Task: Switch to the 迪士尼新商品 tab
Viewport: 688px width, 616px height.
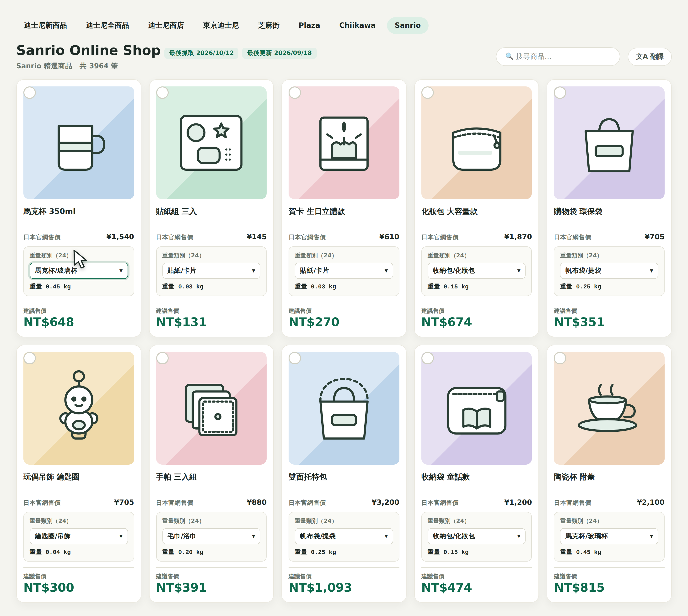Action: (45, 25)
